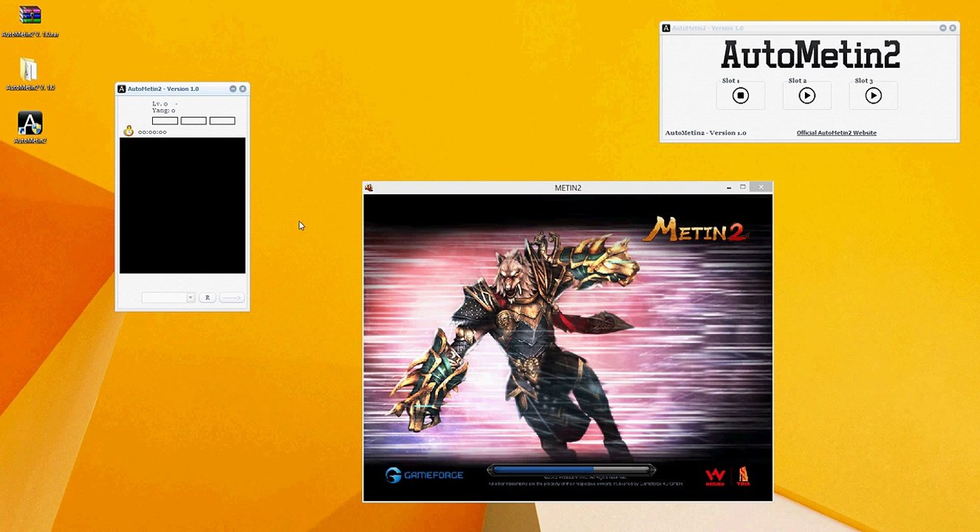
Task: Click the 'AutoMetin2 - Version 1.0' footer text
Action: pyautogui.click(x=705, y=133)
